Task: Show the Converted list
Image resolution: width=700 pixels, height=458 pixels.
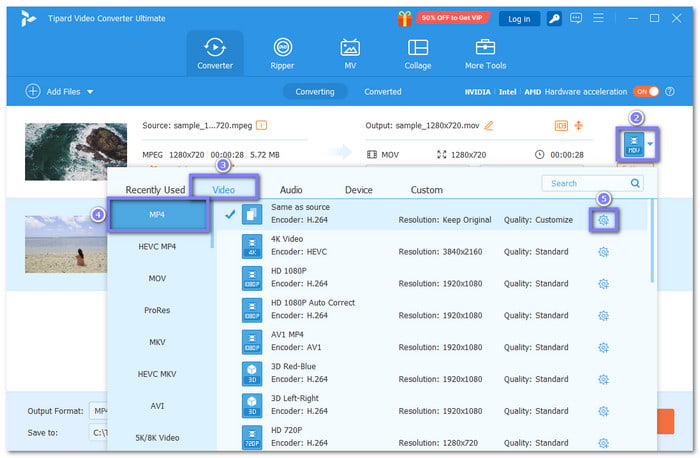Action: pos(383,92)
